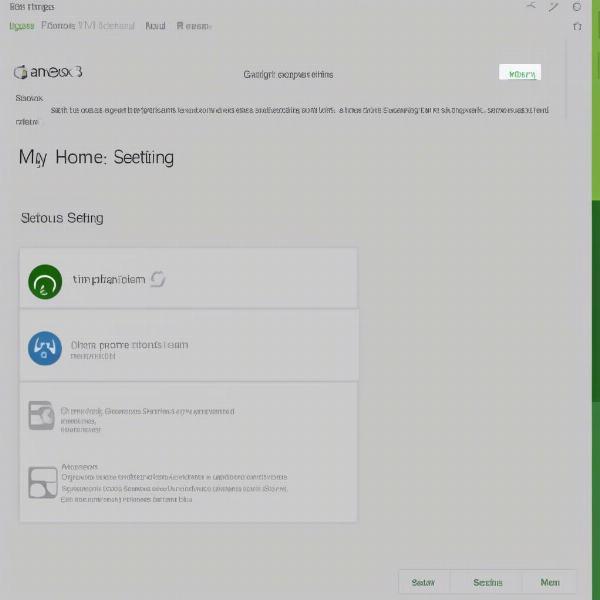Click the pen-like diagonal icon at top right

[x=553, y=7]
